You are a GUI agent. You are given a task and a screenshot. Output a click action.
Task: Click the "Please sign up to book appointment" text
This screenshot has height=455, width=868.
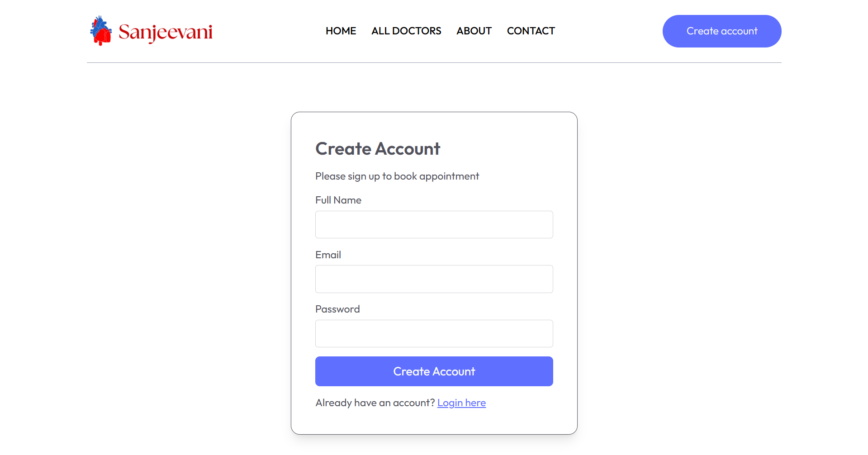[x=397, y=176]
